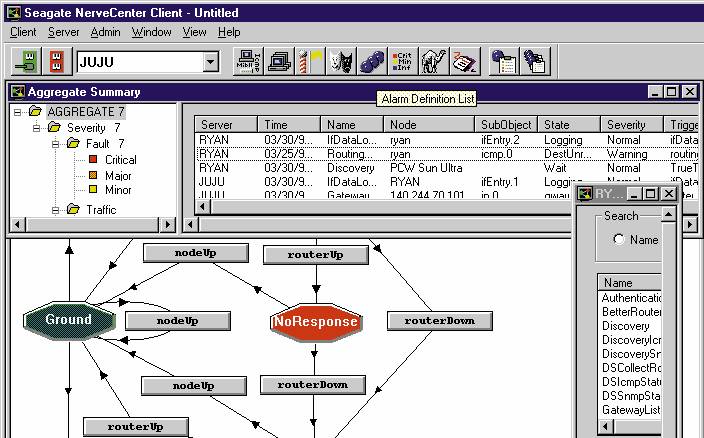
Task: Click the up arrow in RY... window scrollbar
Action: (x=668, y=215)
